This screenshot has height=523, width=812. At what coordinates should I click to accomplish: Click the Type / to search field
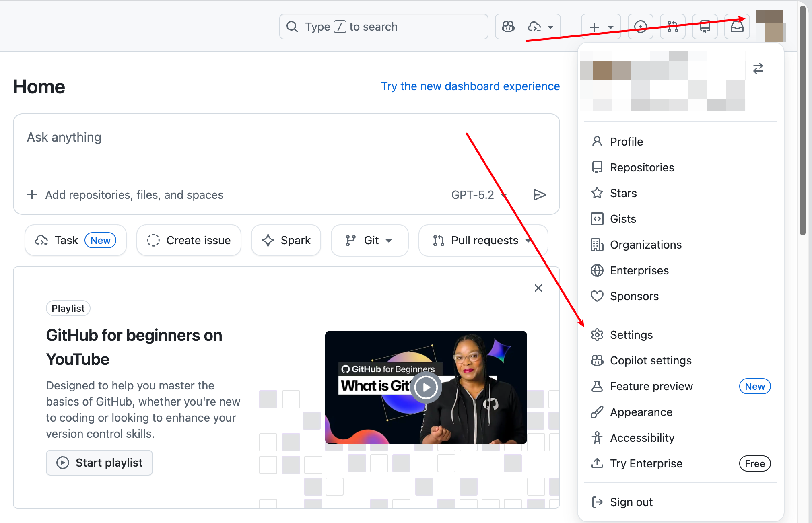(x=383, y=27)
